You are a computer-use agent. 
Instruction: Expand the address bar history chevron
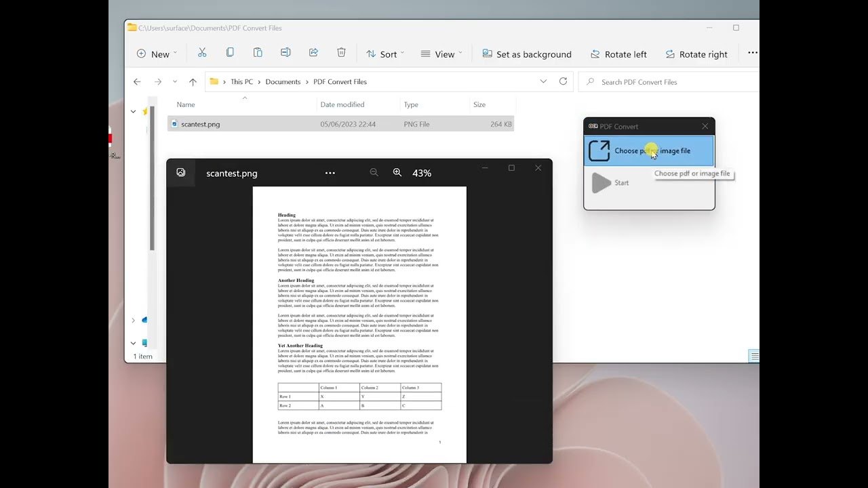(x=543, y=81)
